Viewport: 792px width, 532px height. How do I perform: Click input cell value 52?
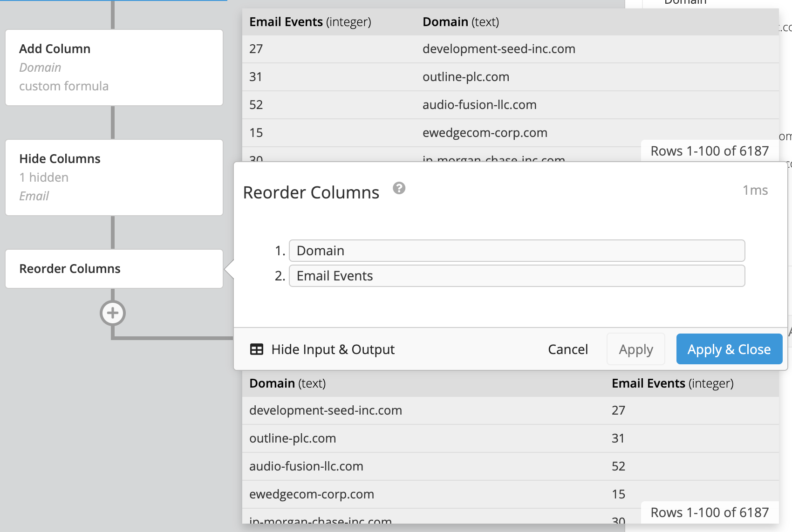point(256,105)
